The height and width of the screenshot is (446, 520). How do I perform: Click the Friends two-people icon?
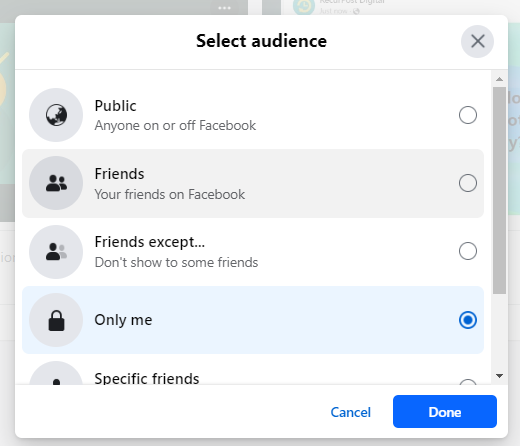[56, 183]
